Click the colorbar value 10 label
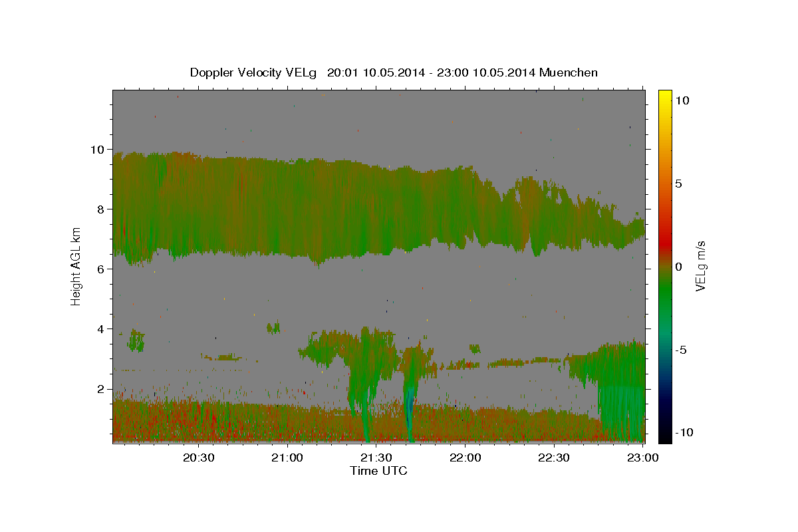 (x=683, y=100)
